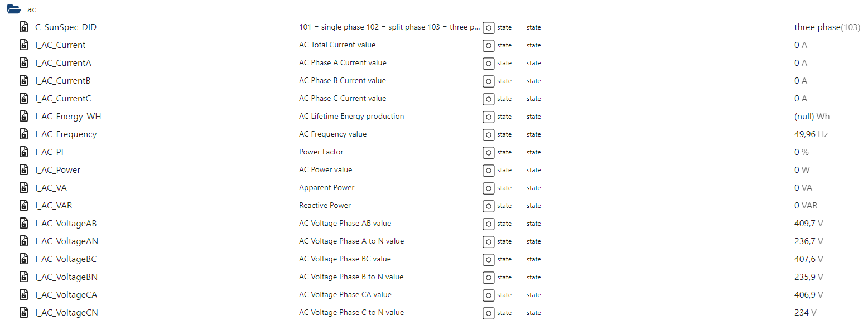868x325 pixels.
Task: Click the file icon for I_AC_VAR
Action: (x=23, y=205)
